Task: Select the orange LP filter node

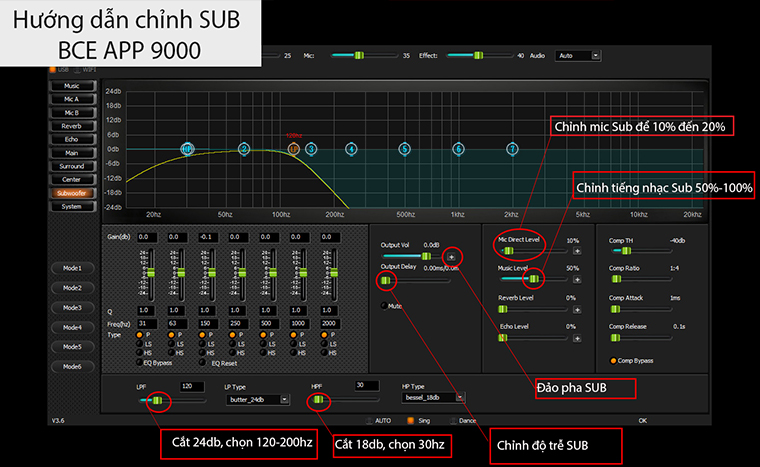Action: coord(294,149)
